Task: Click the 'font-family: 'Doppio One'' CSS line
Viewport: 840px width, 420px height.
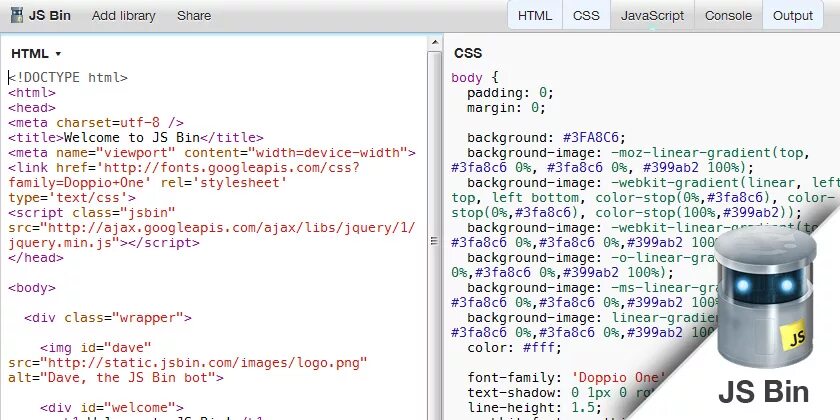Action: click(x=566, y=378)
